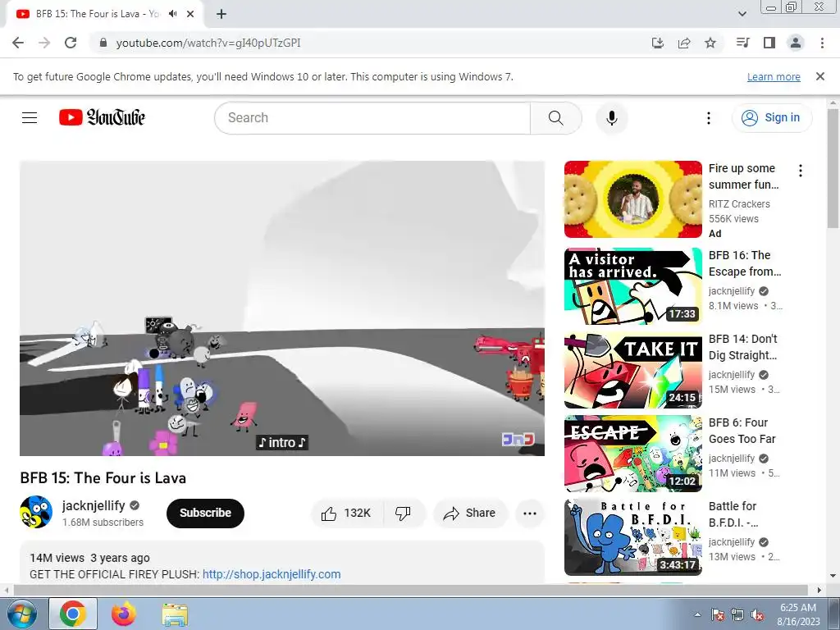Viewport: 840px width, 630px height.
Task: Click the magnifier search button
Action: [556, 118]
